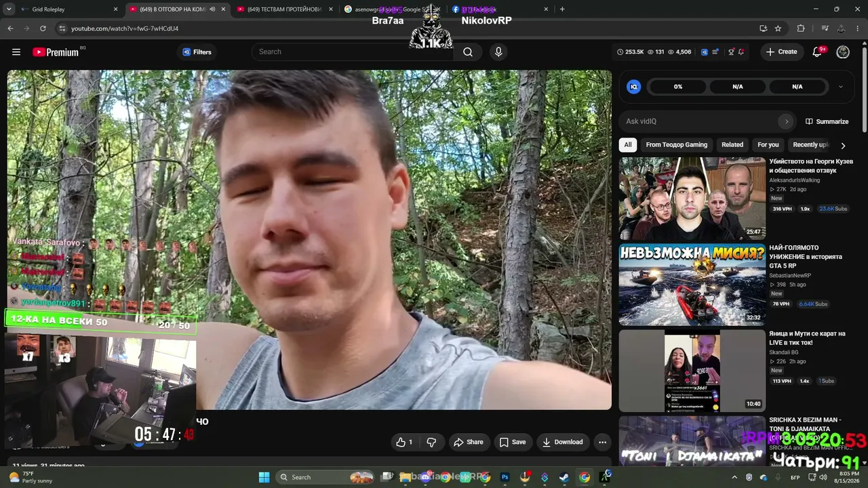Show more filter chips with right arrow

pyautogui.click(x=843, y=145)
